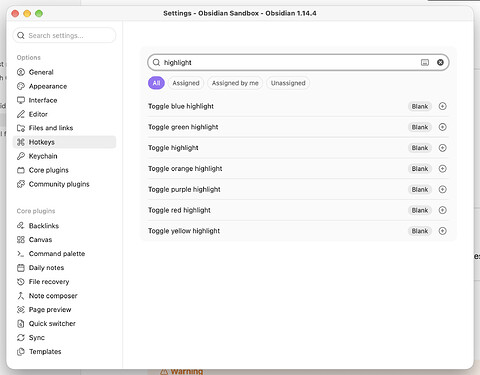This screenshot has height=375, width=480.
Task: Click the File recovery clock icon
Action: pyautogui.click(x=21, y=282)
